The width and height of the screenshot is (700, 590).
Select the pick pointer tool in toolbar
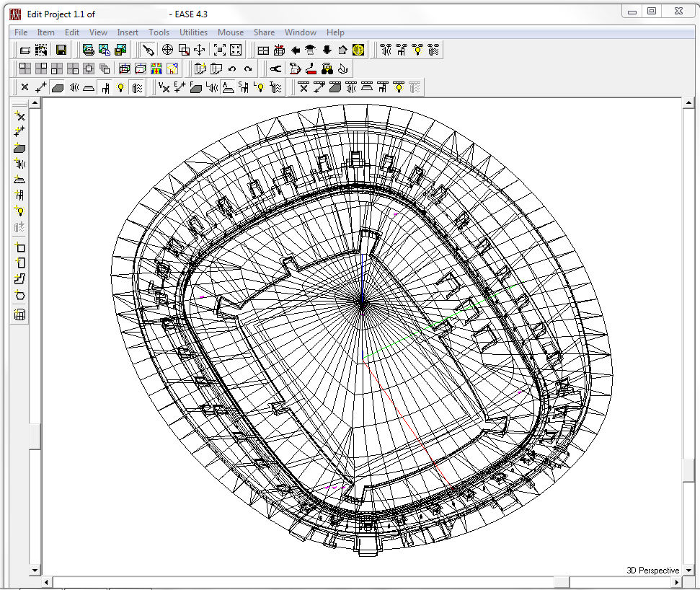[148, 50]
